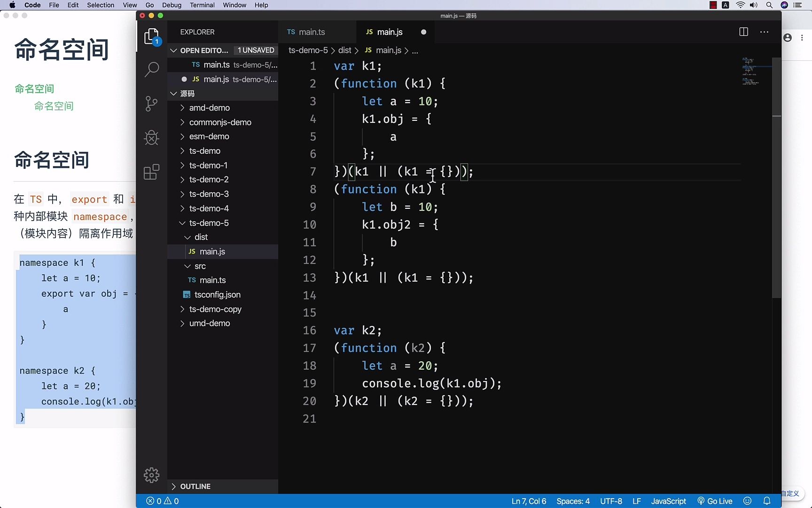The image size is (812, 508).
Task: Open macOS Spotlight search icon
Action: pos(769,5)
